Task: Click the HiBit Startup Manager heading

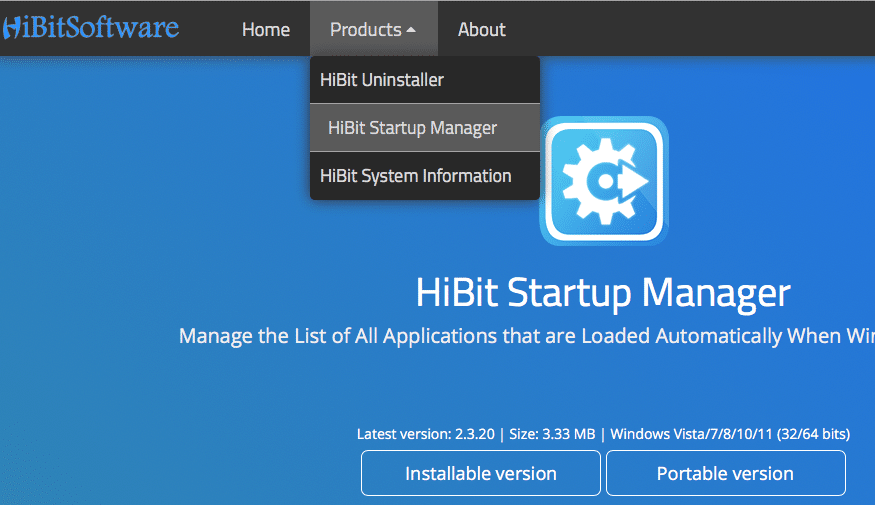Action: (x=603, y=292)
